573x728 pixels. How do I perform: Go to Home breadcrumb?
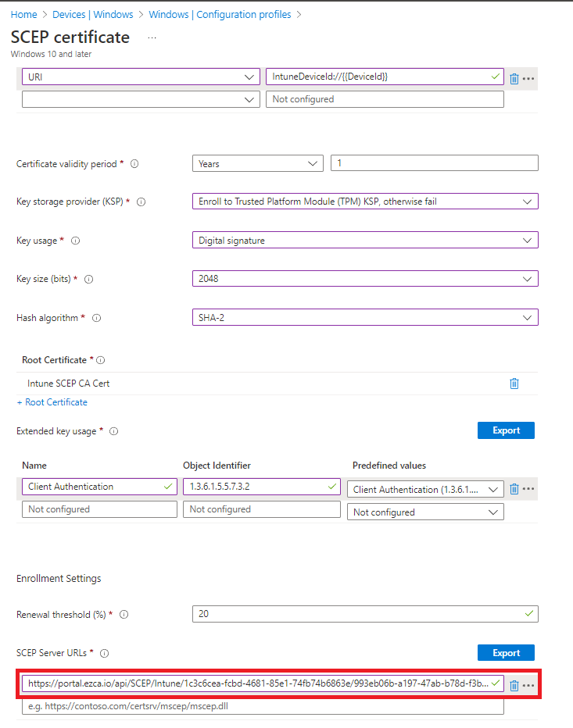tap(23, 15)
